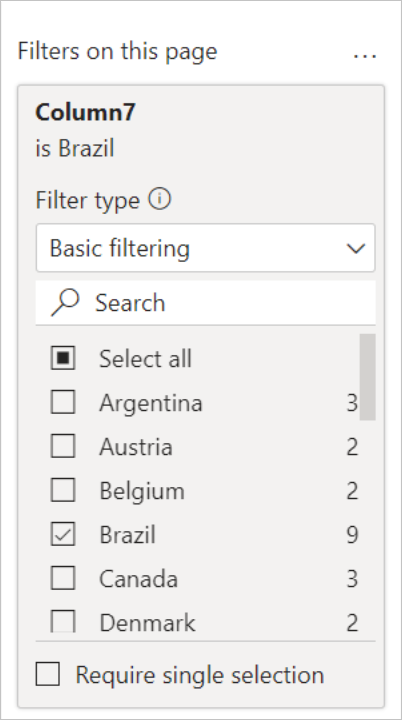Viewport: 402px width, 720px height.
Task: Click the values list scrollbar thumb
Action: [x=367, y=377]
